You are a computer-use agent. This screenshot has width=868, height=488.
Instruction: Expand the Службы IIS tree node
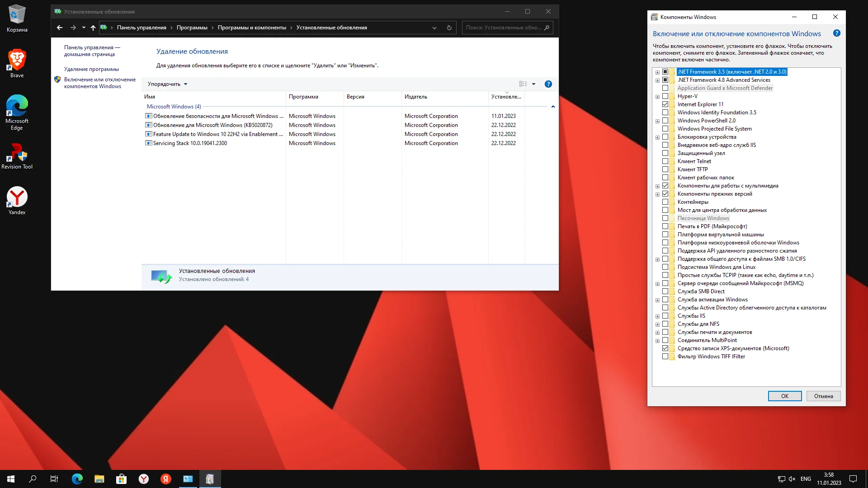click(657, 316)
